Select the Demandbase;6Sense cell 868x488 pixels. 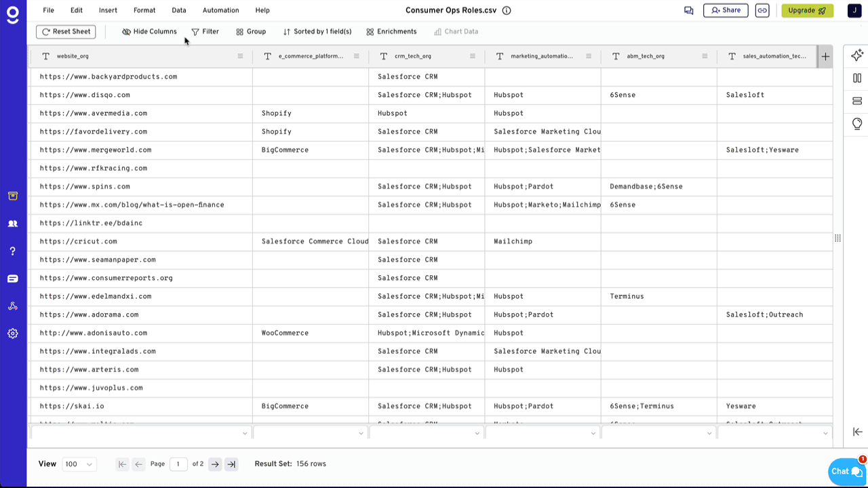click(x=659, y=186)
